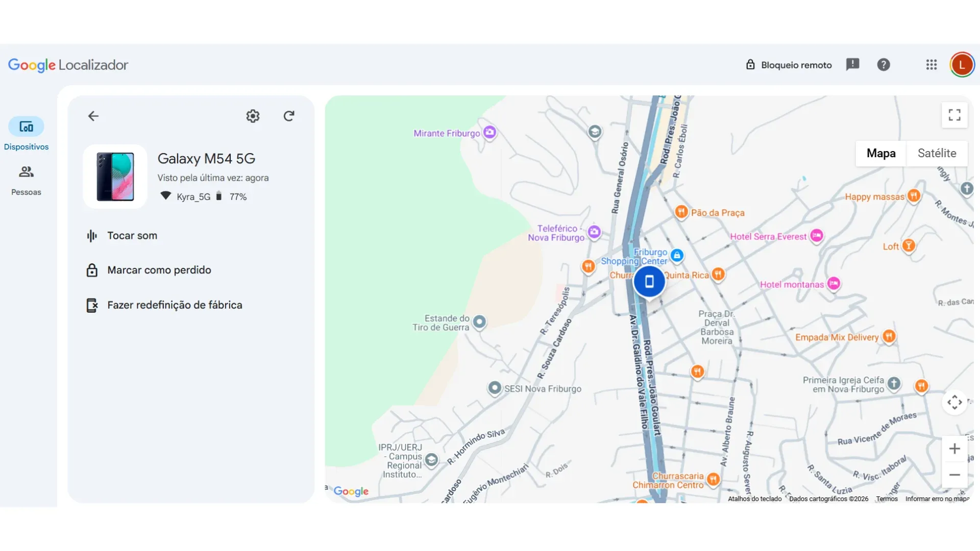This screenshot has height=551, width=980.
Task: Switch map to Satélite view
Action: [937, 154]
